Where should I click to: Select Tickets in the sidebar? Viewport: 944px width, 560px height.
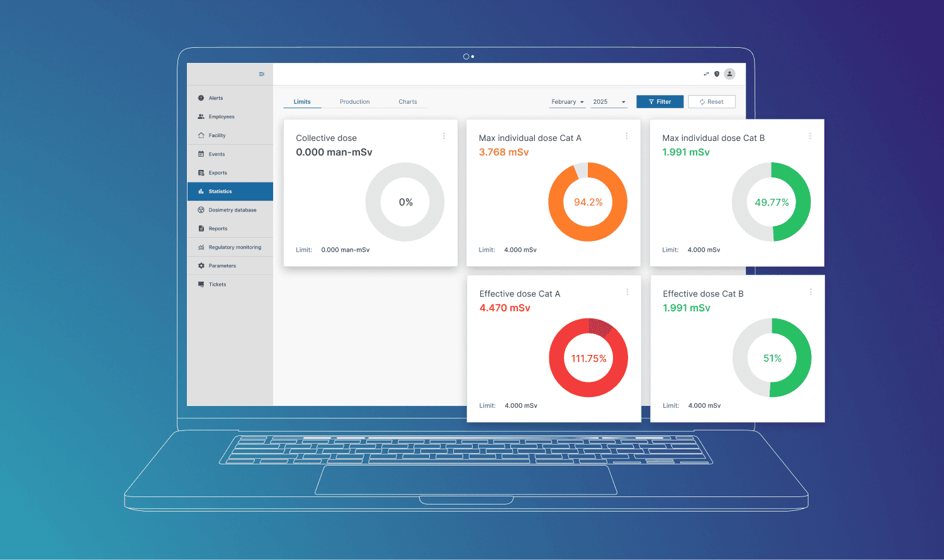(217, 284)
